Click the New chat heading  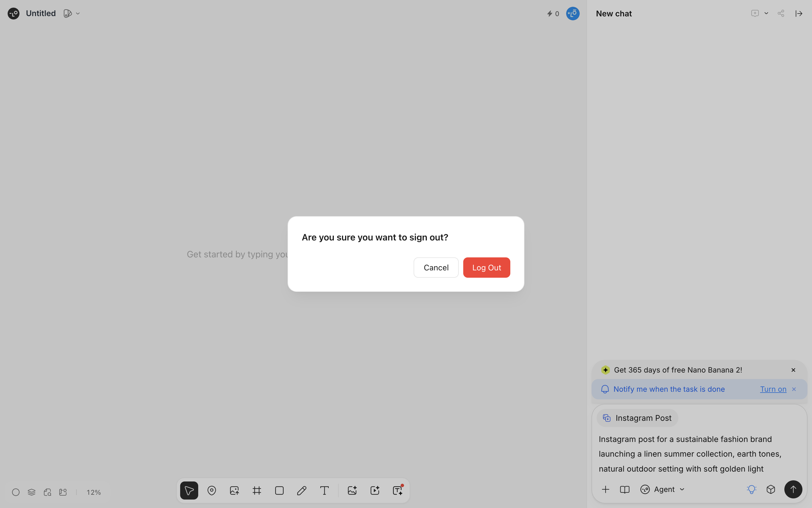tap(614, 14)
